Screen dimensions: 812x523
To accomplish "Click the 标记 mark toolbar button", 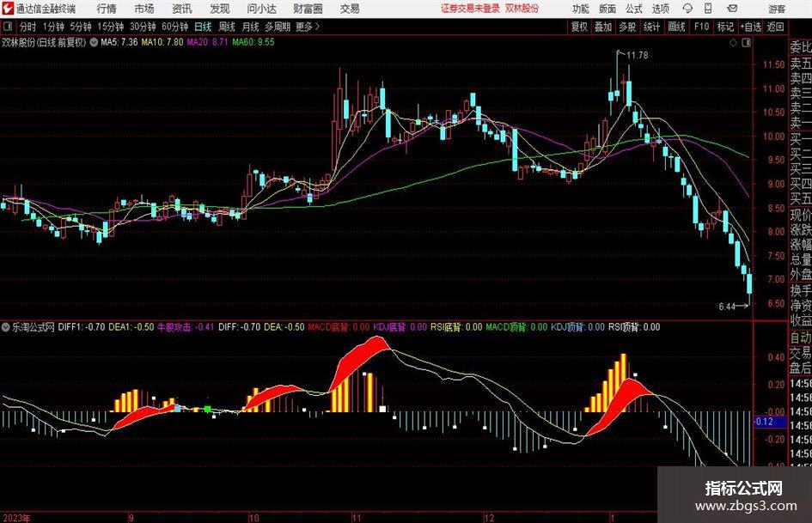I will 725,27.
